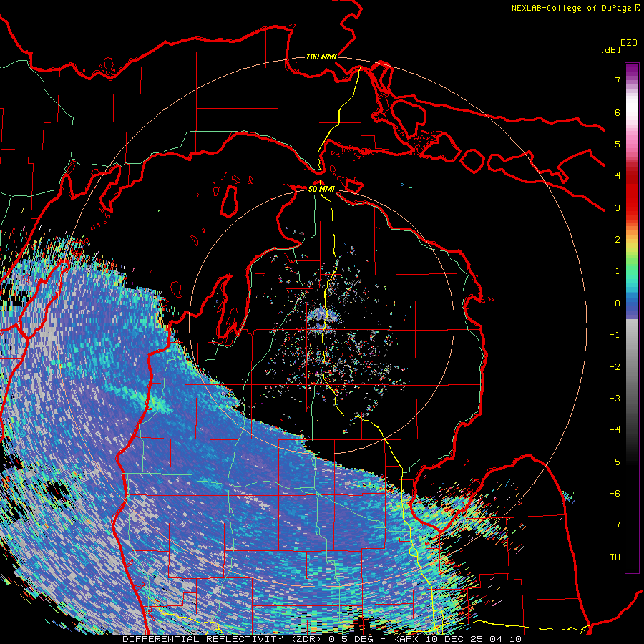The height and width of the screenshot is (644, 644).
Task: Click the green section of the color bar
Action: (x=632, y=263)
